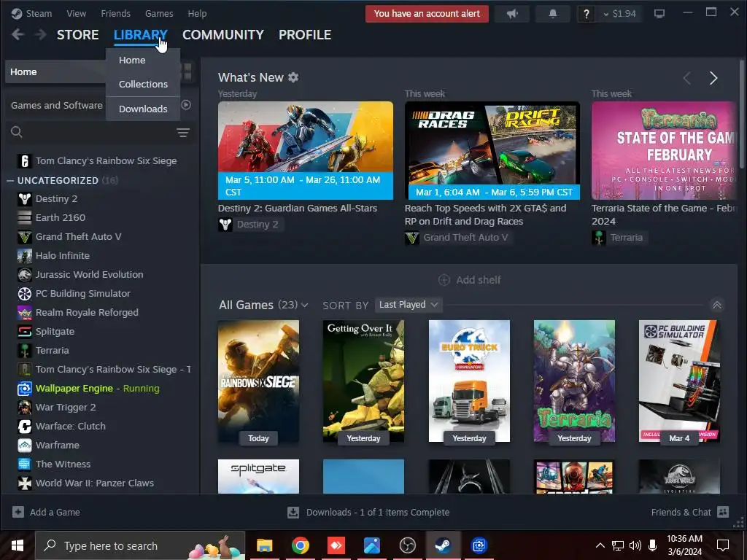Select The Witness in the game list
This screenshot has height=560, width=747.
63,464
